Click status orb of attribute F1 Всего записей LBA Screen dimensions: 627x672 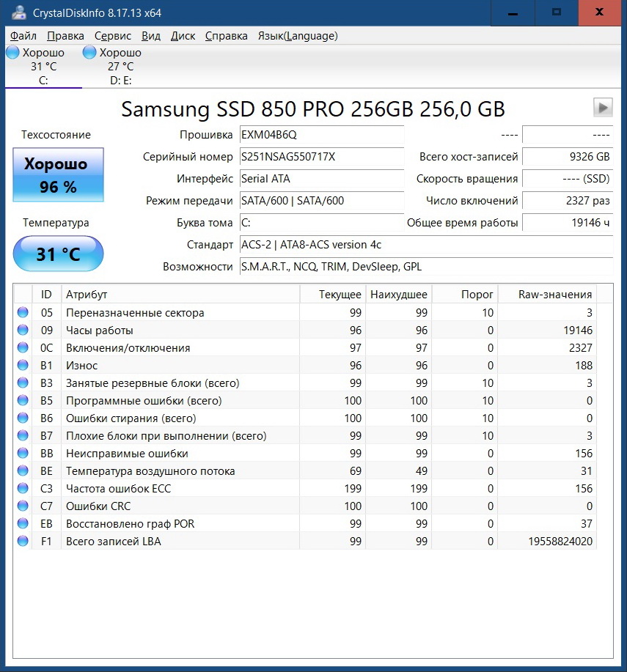(23, 541)
